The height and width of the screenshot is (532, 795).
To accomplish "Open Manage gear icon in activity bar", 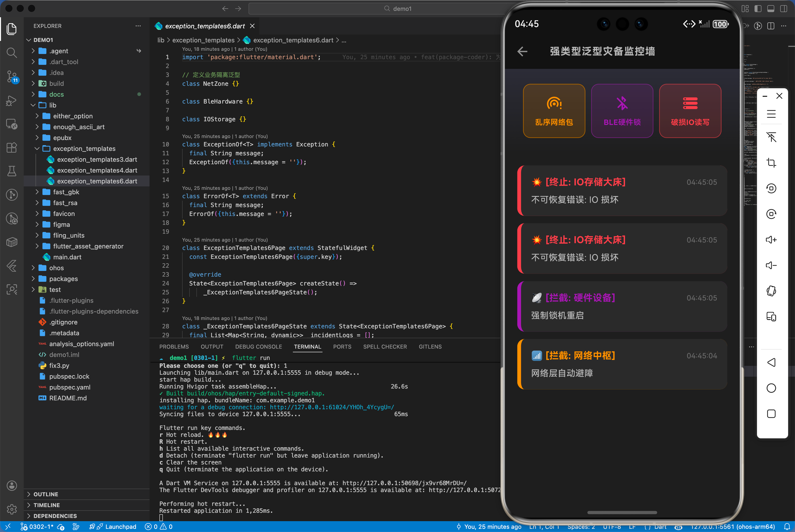I will [x=12, y=509].
